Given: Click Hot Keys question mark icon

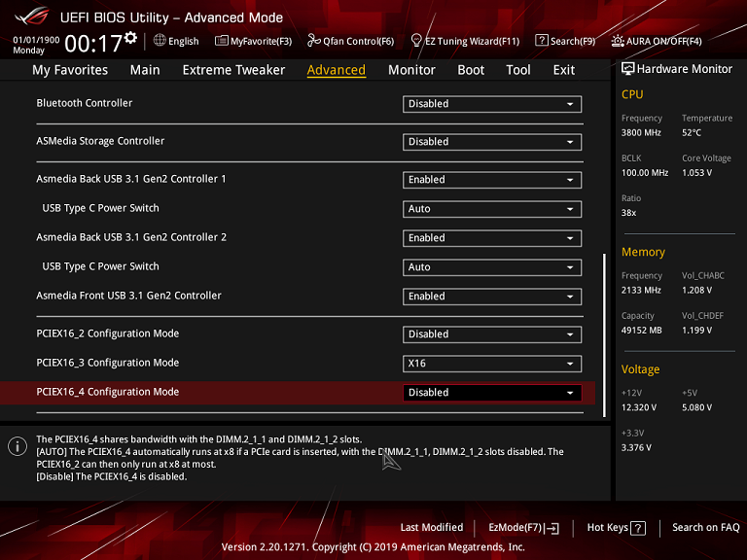Looking at the screenshot, I should tap(638, 528).
